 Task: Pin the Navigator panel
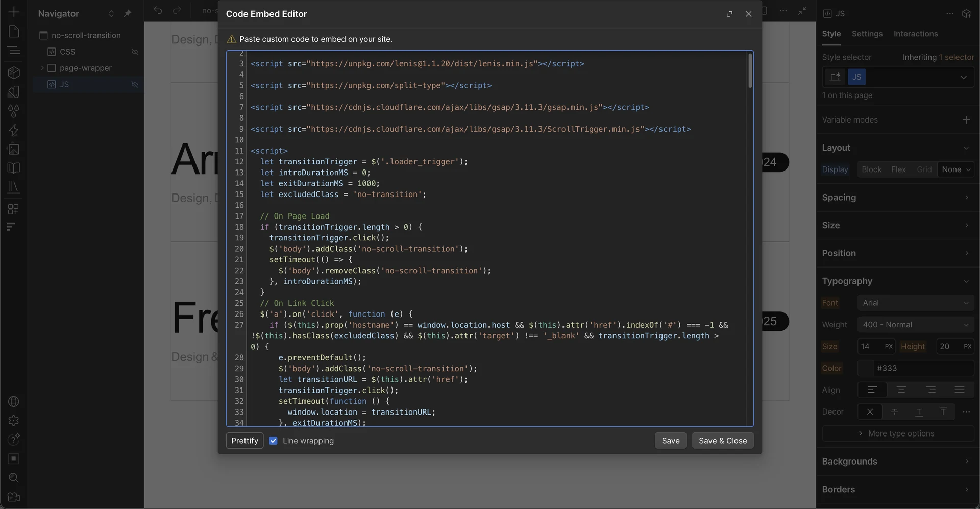128,13
